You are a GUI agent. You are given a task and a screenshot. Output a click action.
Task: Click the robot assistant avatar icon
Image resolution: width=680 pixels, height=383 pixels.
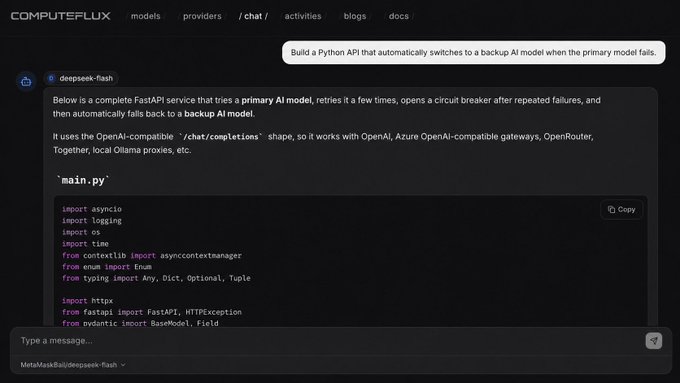[26, 81]
